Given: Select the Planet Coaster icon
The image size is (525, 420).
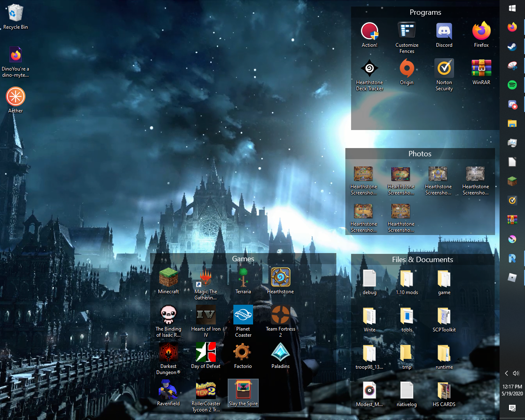Looking at the screenshot, I should (243, 321).
